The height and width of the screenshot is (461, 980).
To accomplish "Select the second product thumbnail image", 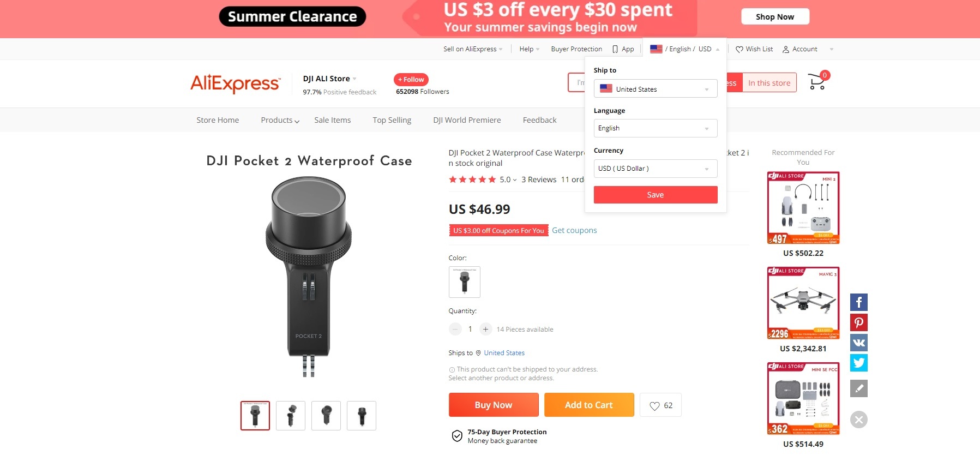I will pyautogui.click(x=291, y=416).
